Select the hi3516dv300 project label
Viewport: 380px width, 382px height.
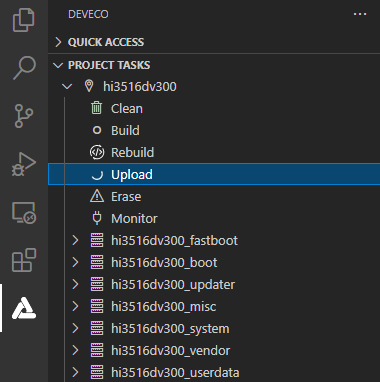point(140,87)
